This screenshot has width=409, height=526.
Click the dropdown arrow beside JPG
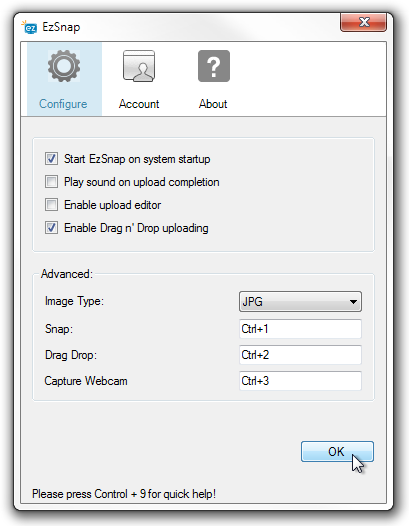tap(353, 302)
